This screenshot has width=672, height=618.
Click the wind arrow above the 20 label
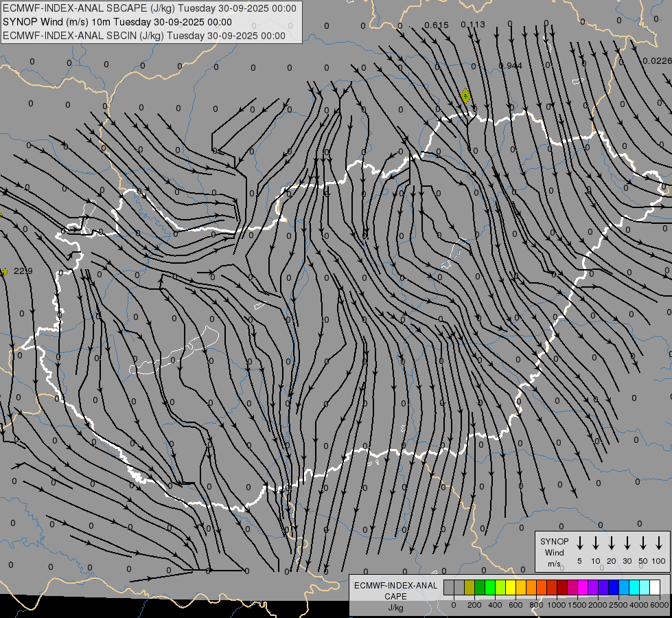point(612,543)
